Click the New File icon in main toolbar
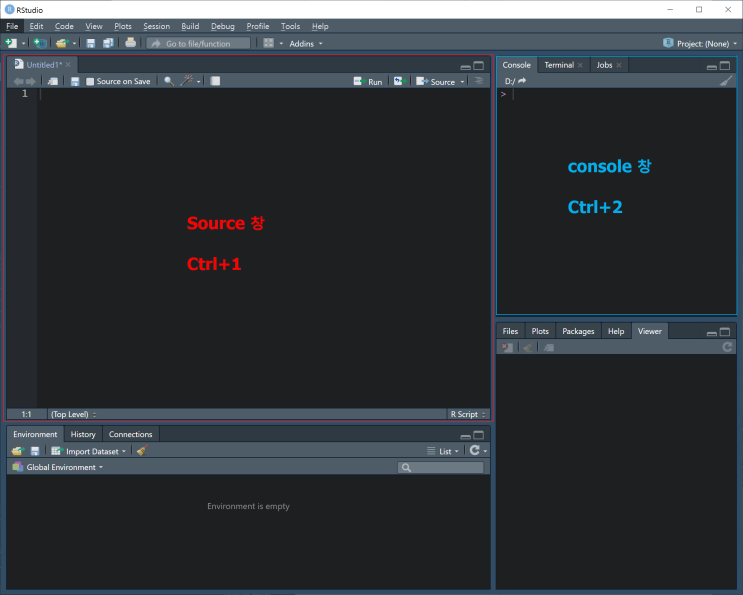Viewport: 743px width, 595px height. point(11,43)
